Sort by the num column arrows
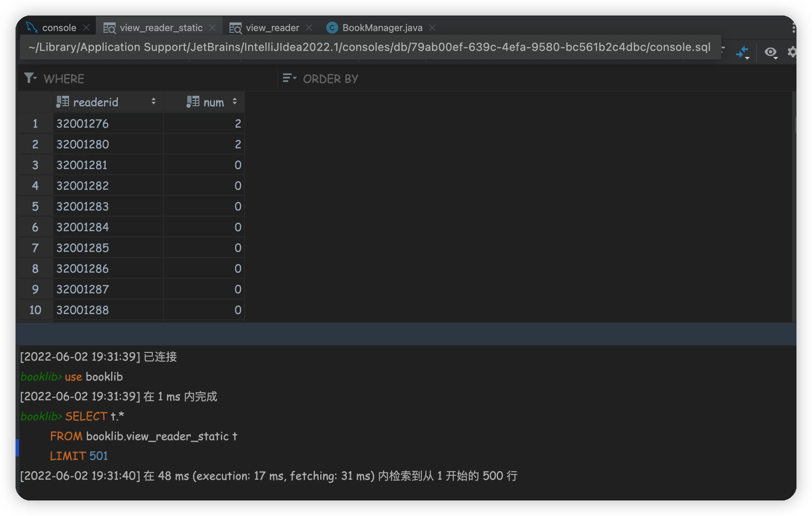Screen dimensions: 812x516 tap(235, 102)
